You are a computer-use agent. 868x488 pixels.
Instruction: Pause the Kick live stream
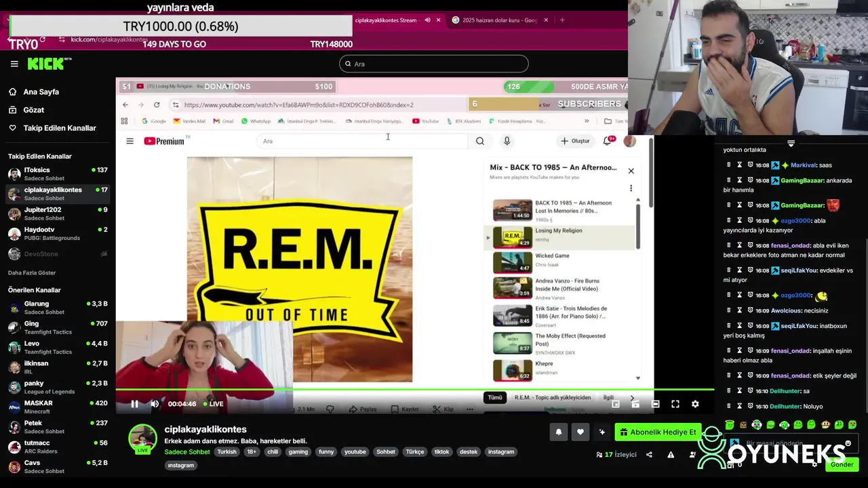(134, 404)
